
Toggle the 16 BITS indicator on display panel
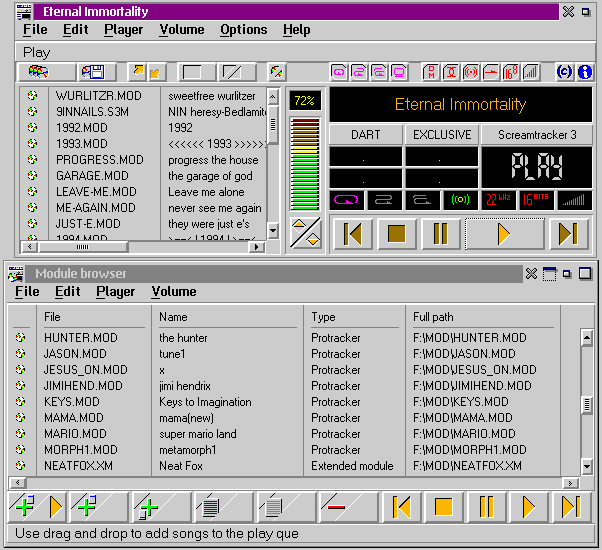point(536,200)
